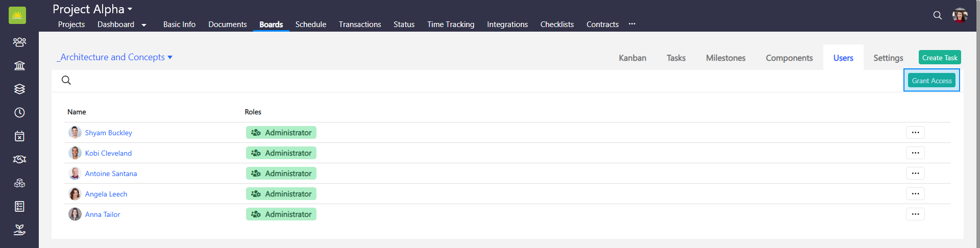
Task: Click the clock icon in sidebar
Action: tap(19, 112)
